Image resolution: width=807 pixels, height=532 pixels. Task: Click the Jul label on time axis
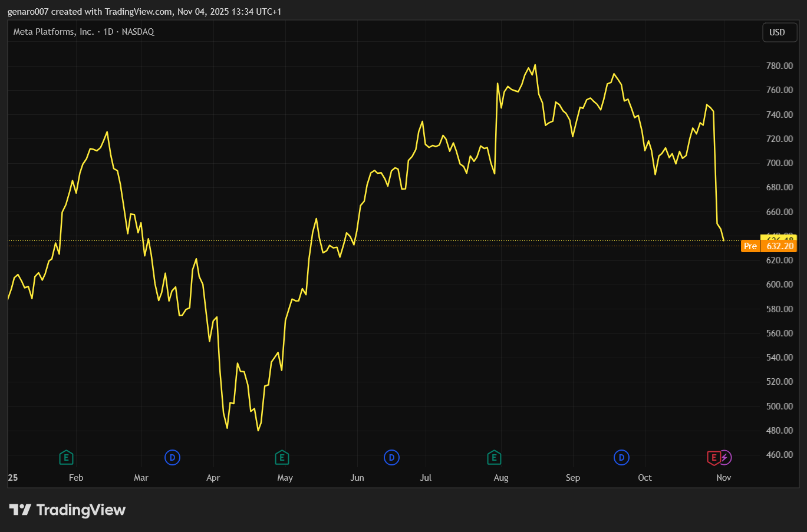(426, 478)
